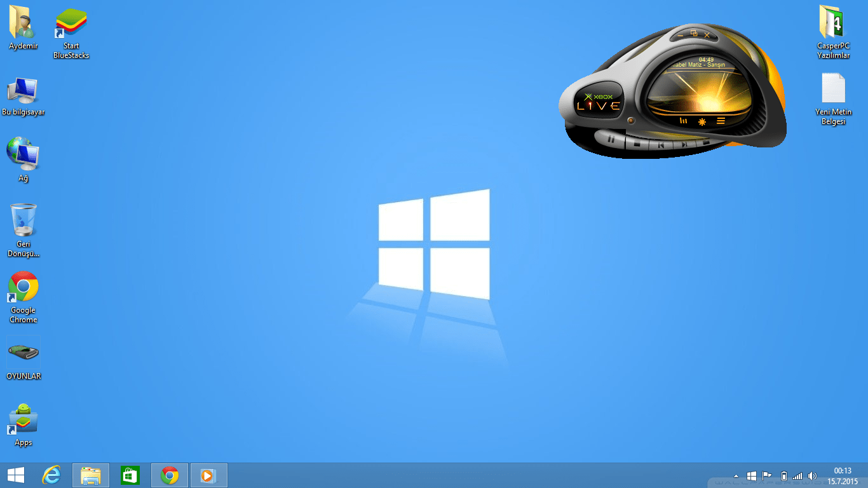The width and height of the screenshot is (868, 488).
Task: Click the star-shaped visualization icon in the player
Action: [702, 121]
